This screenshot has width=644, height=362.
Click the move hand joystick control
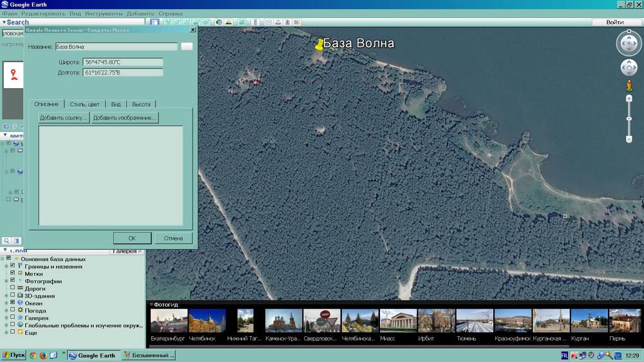point(629,68)
